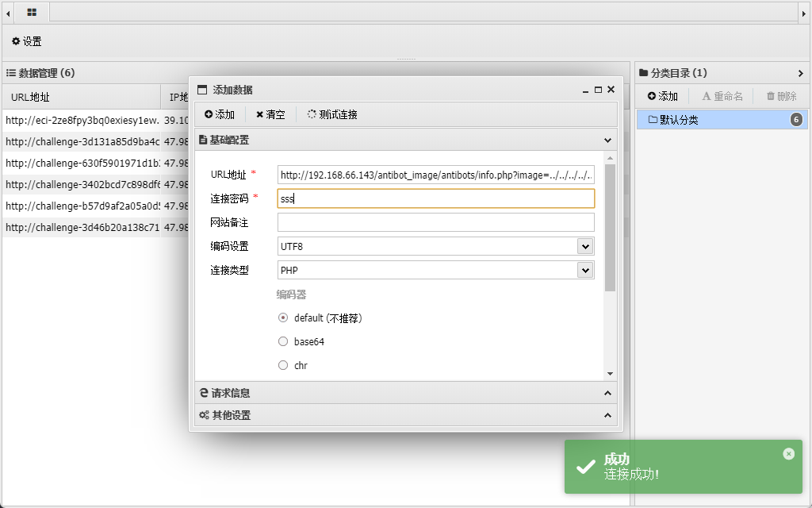Select the eci-2ze8fpy3bq0exiesy1ew row
Image resolution: width=812 pixels, height=508 pixels.
(82, 121)
